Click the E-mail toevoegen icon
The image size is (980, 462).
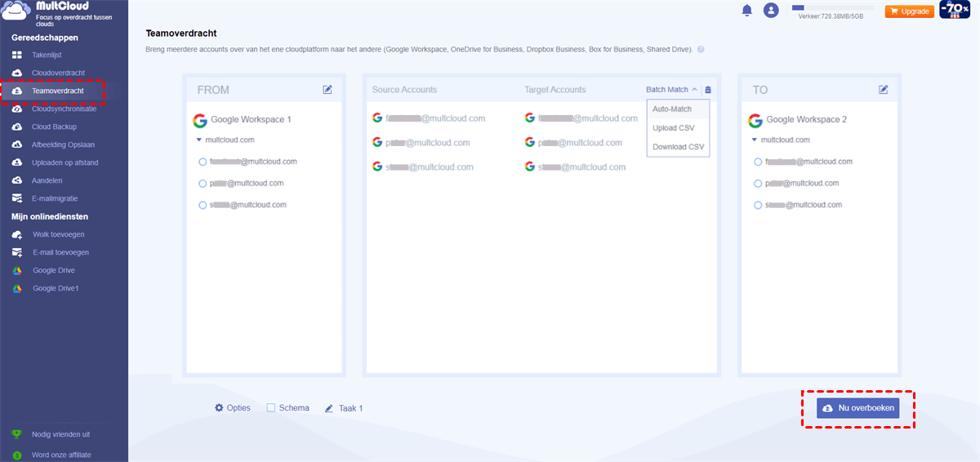coord(17,252)
